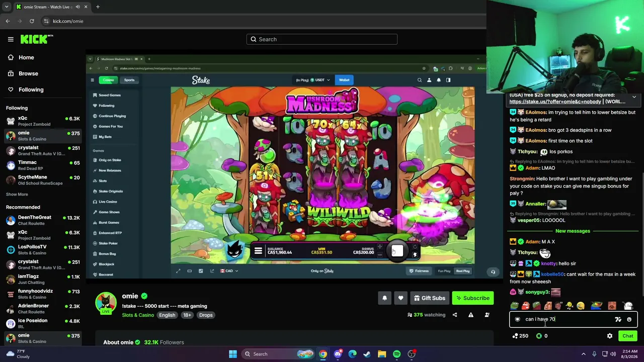This screenshot has width=644, height=362.
Task: Subscribe to omie with the green button
Action: pos(473,298)
